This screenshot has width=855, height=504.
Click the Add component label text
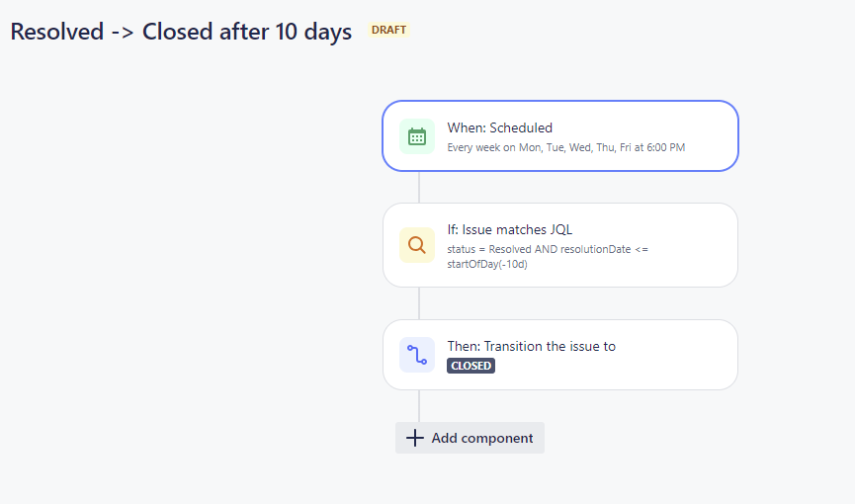point(482,438)
